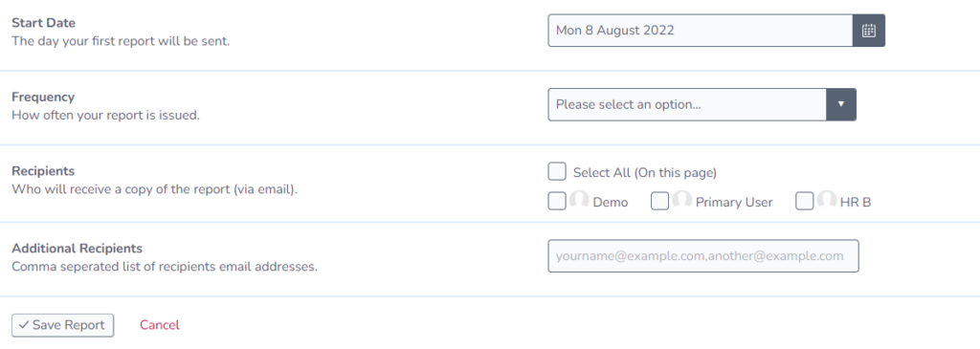Click the Select All (On this page) label
This screenshot has width=980, height=349.
645,172
